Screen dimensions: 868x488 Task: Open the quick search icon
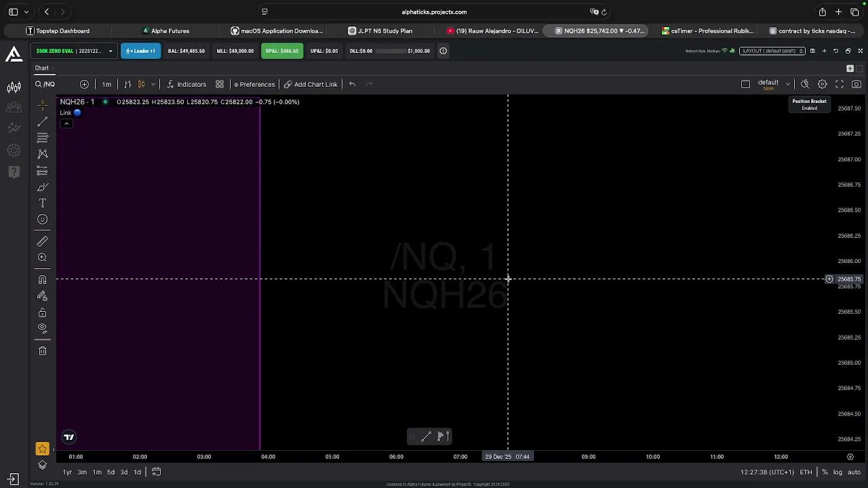[x=805, y=84]
